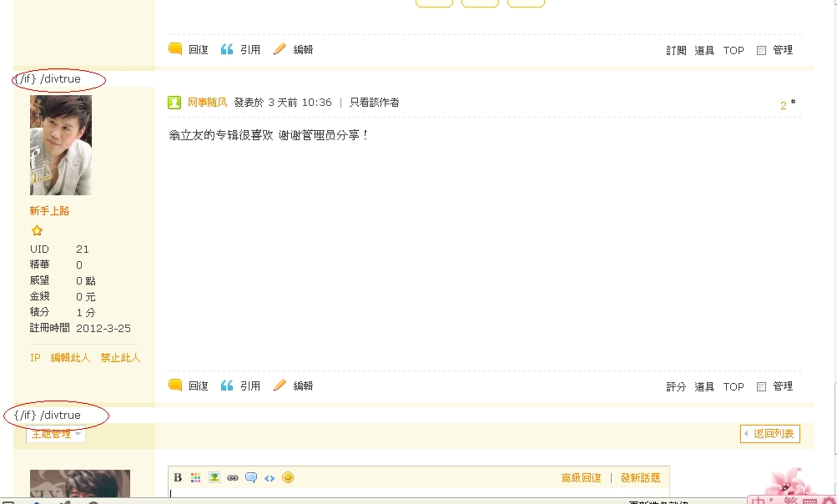
Task: Open the font color palette icon
Action: [196, 477]
